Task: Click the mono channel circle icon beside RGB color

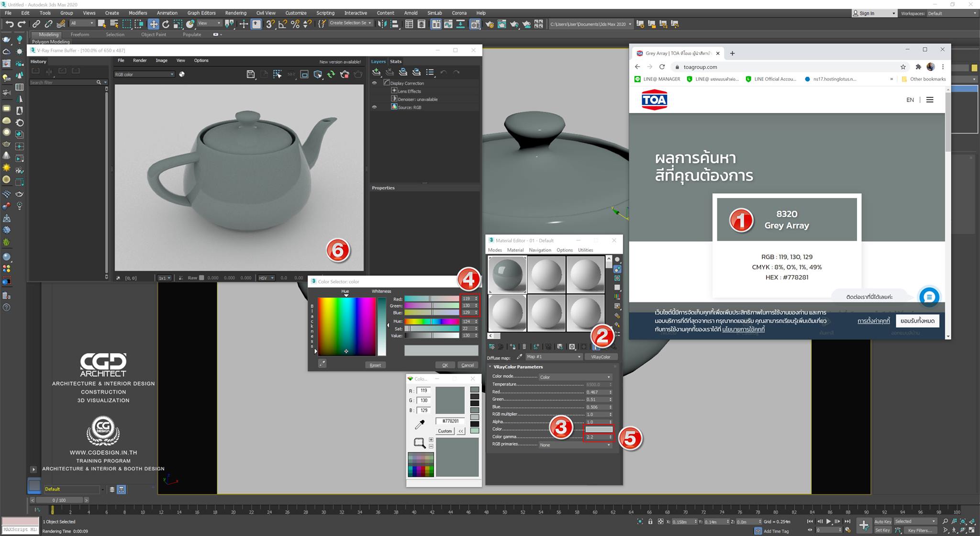Action: pos(182,74)
